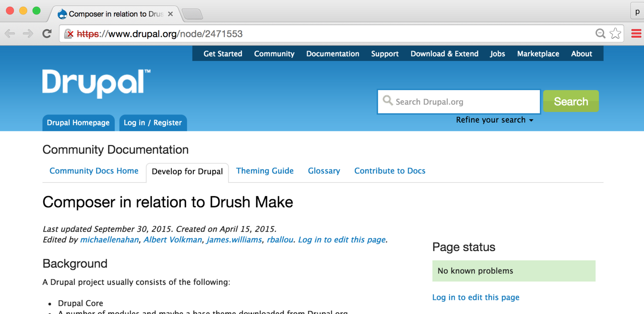Click the Community Documentation heading
This screenshot has height=314, width=644.
(x=116, y=150)
